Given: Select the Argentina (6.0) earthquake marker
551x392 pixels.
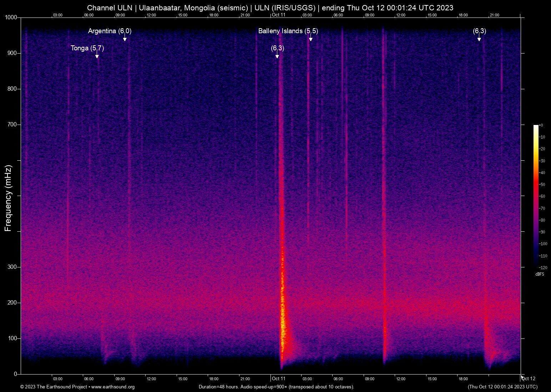Looking at the screenshot, I should (x=110, y=31).
